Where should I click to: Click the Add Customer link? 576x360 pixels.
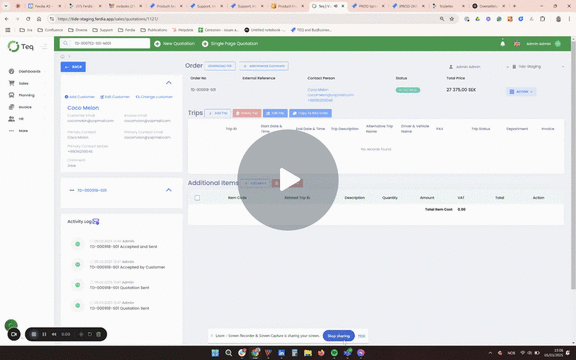pos(80,97)
